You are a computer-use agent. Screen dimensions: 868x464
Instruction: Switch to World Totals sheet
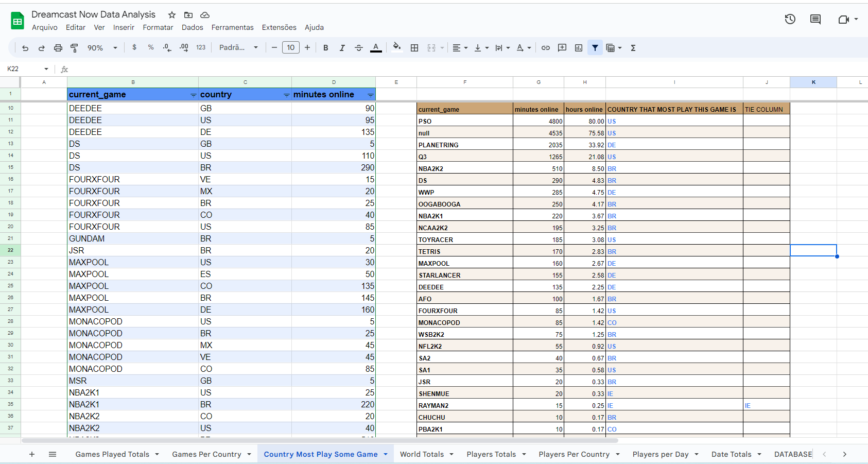[x=422, y=454]
